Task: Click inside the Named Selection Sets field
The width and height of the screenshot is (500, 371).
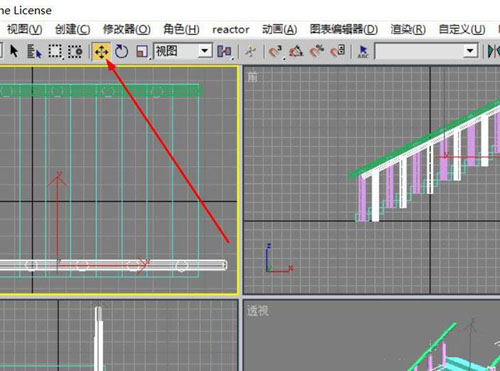Action: pos(420,51)
